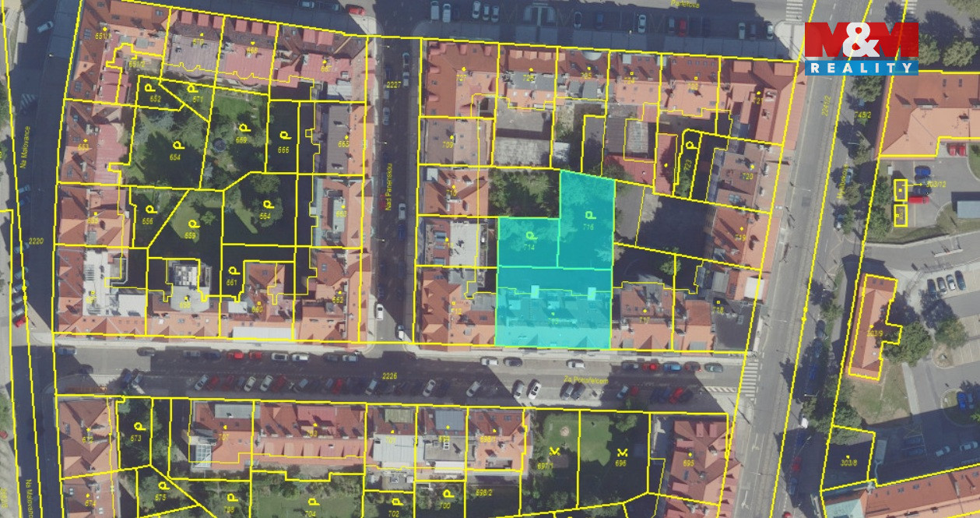The height and width of the screenshot is (518, 980).
Task: Select the Na Malovance street label
Action: [25, 142]
